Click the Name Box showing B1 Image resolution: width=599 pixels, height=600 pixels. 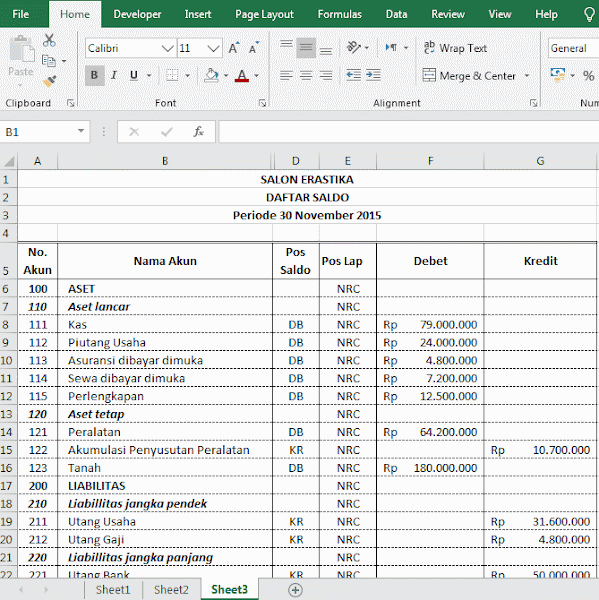coord(40,132)
